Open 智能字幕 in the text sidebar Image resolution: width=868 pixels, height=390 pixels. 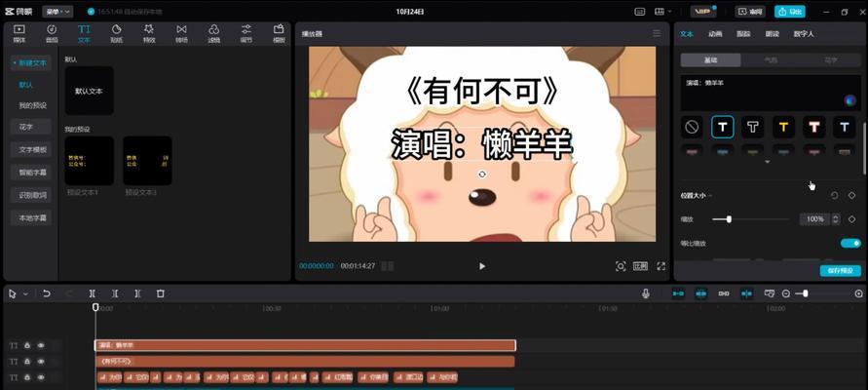31,173
